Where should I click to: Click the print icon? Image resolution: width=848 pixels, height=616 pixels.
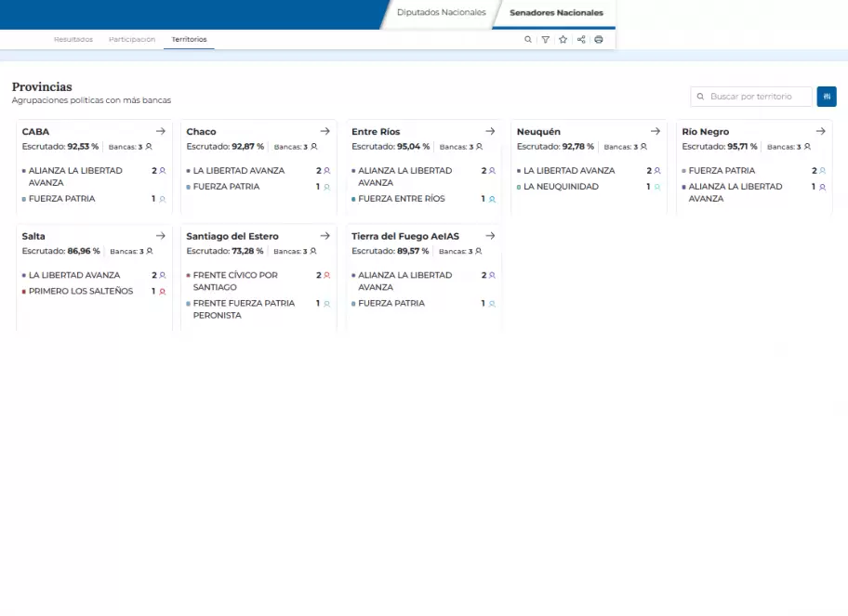pyautogui.click(x=599, y=40)
